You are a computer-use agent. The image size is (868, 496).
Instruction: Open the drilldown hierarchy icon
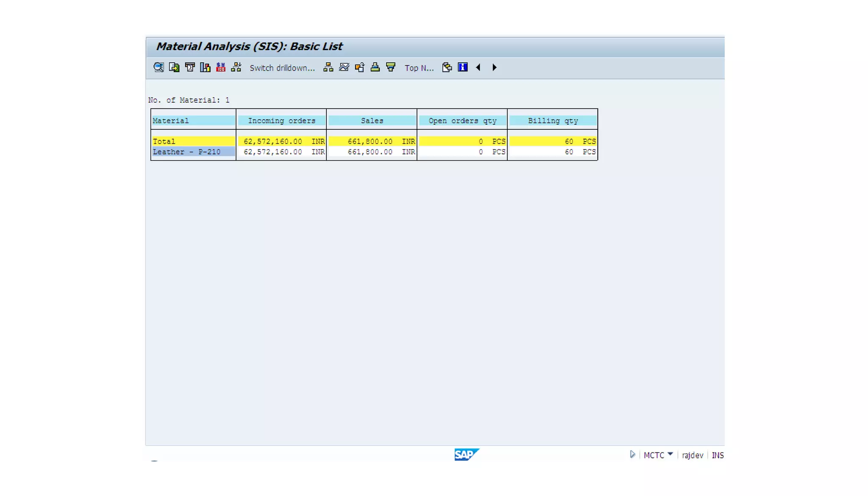[x=328, y=67]
